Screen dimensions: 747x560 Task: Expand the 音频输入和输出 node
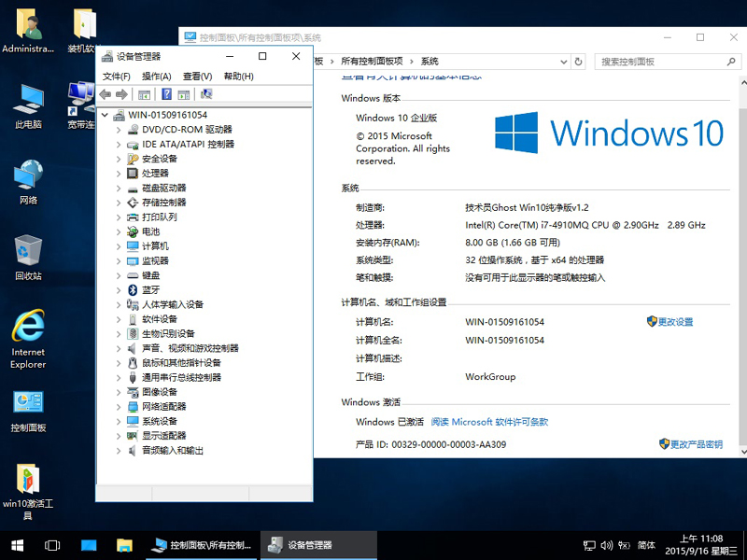tap(119, 451)
